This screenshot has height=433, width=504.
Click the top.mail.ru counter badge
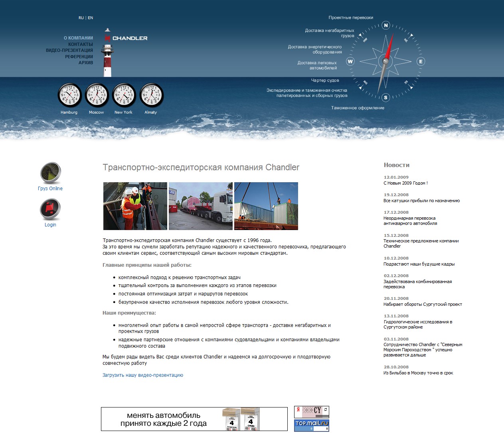[x=312, y=425]
